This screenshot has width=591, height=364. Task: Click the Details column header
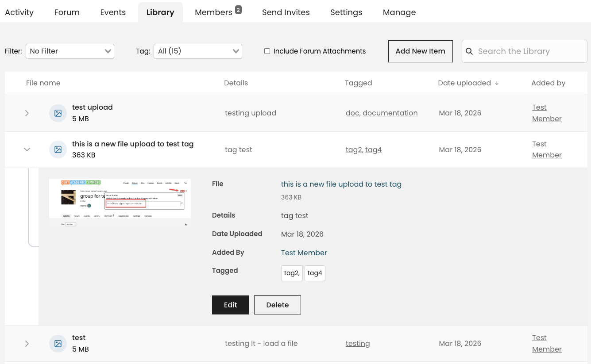(x=236, y=83)
